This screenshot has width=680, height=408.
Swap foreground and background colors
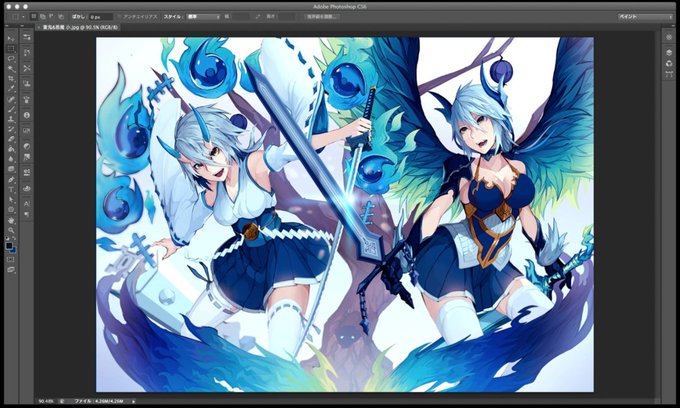pyautogui.click(x=14, y=238)
